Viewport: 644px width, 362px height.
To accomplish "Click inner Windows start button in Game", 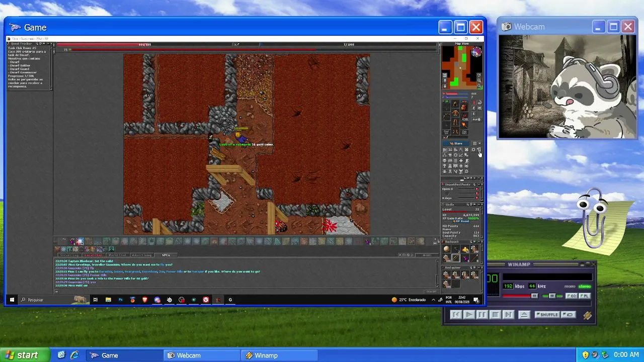I will (12, 300).
